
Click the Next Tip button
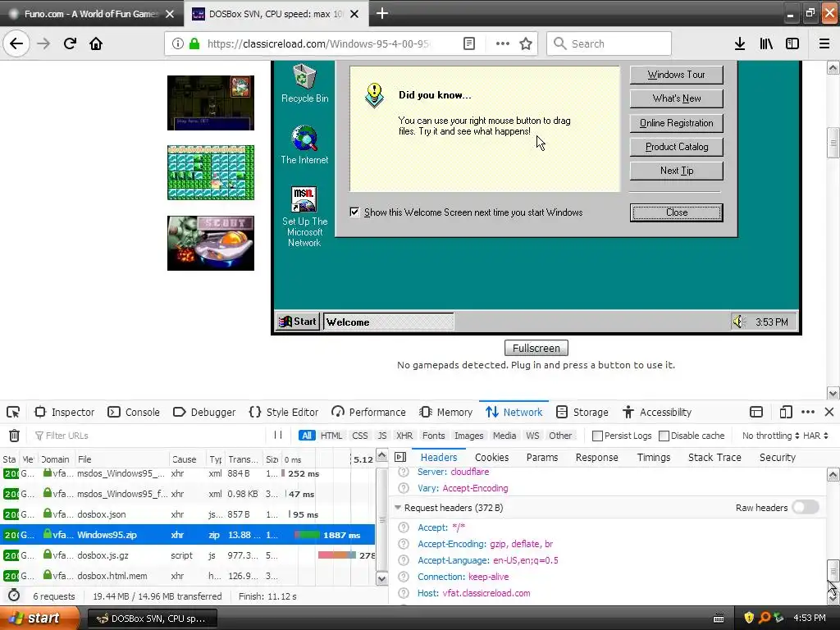(676, 171)
